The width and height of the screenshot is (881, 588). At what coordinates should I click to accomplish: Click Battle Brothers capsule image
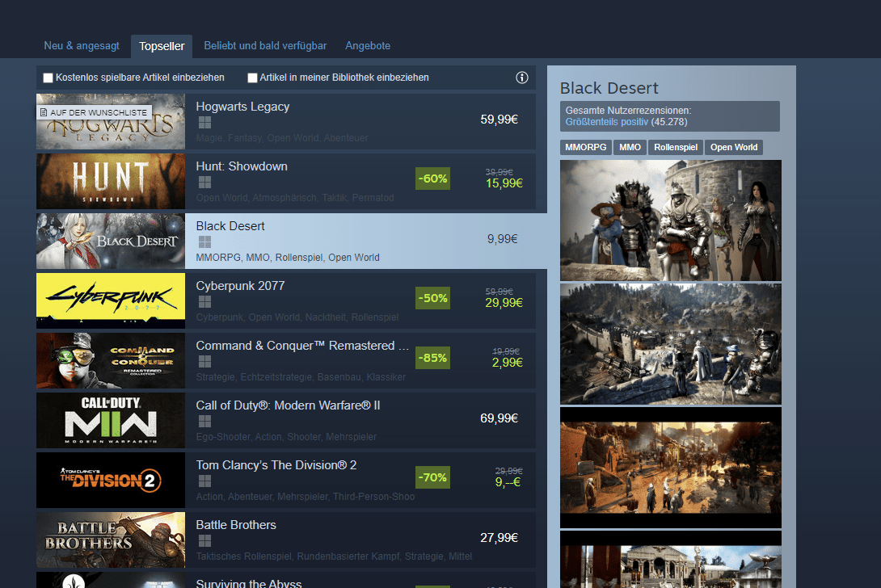click(x=111, y=540)
